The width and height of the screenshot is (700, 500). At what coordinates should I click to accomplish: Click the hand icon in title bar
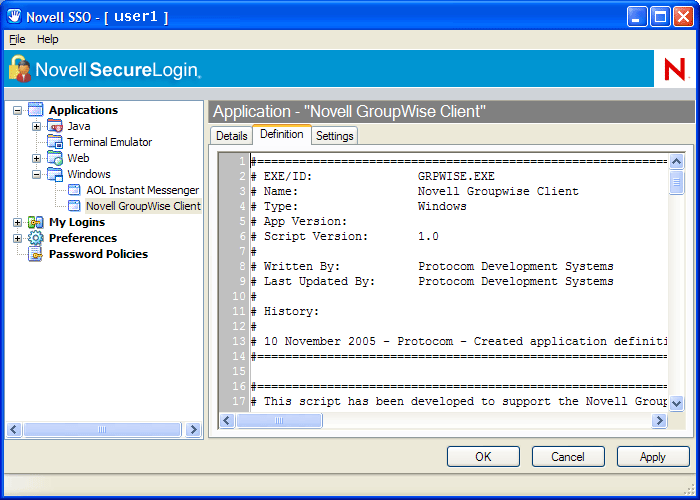(x=14, y=17)
